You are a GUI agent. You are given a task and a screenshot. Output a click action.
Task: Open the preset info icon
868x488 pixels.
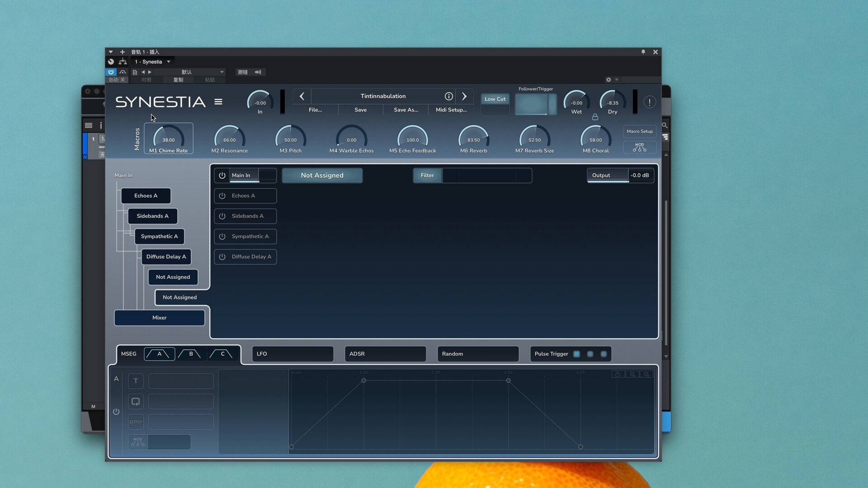(448, 96)
